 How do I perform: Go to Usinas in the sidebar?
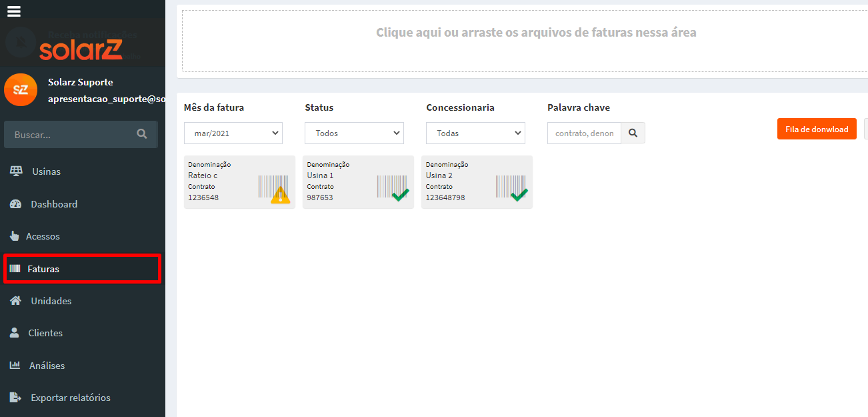tap(46, 171)
